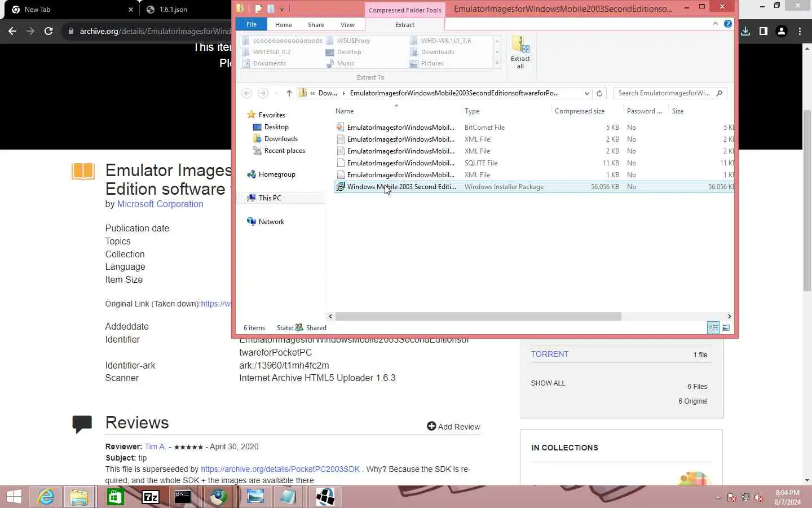
Task: Click the Extract all button
Action: coord(520,52)
